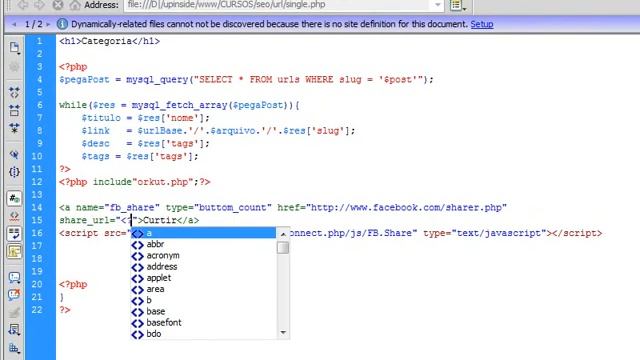The image size is (640, 360).
Task: Click the code hints scrollbar thumb
Action: (x=283, y=248)
